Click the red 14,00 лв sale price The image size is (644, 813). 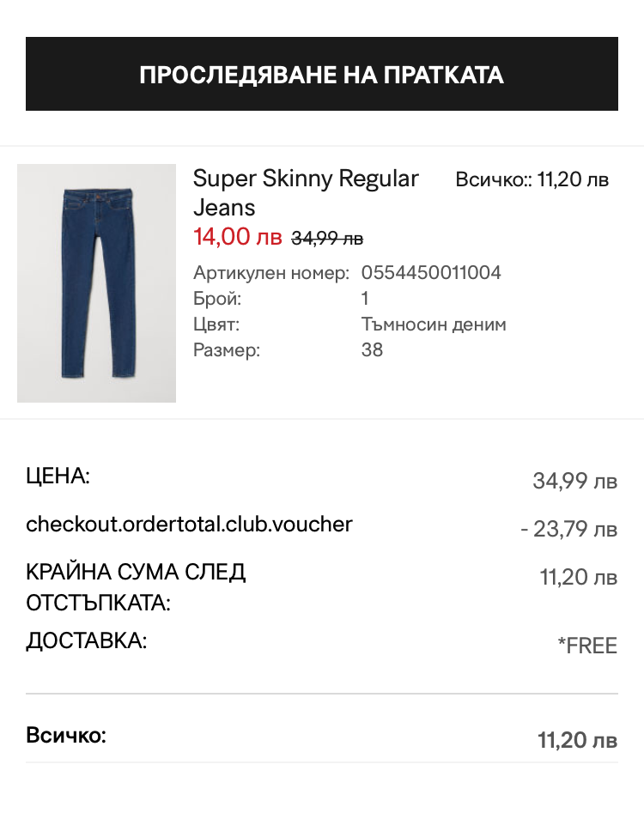(x=237, y=236)
